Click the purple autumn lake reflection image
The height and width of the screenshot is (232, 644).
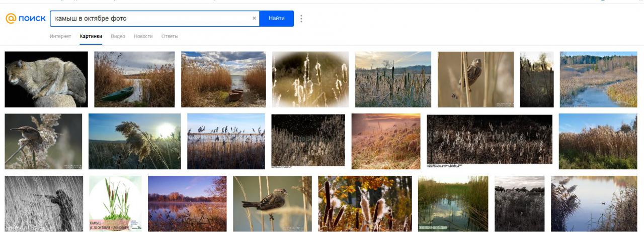tap(187, 203)
